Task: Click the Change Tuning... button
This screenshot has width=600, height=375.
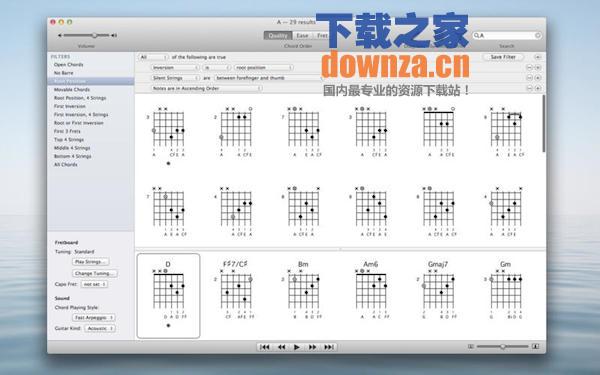Action: coord(95,274)
